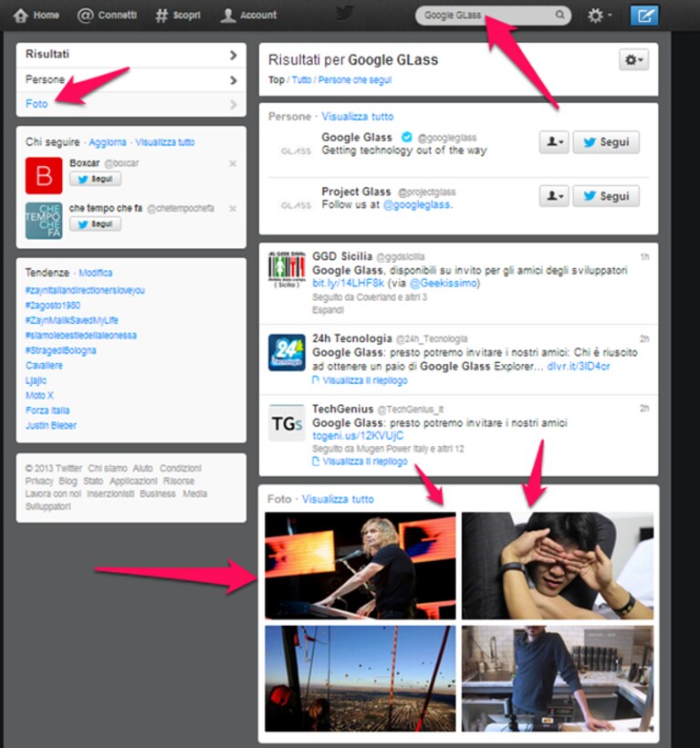Click Google Glass profile avatar
This screenshot has width=700, height=748.
tap(296, 151)
